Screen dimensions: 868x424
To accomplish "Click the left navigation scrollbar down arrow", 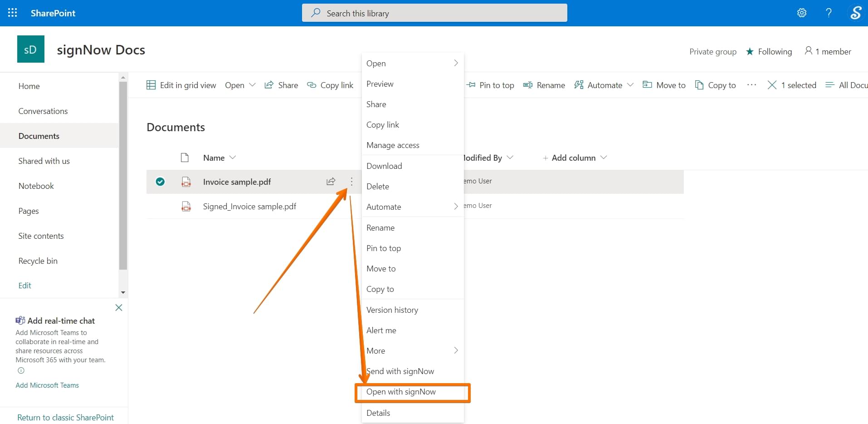I will (x=123, y=292).
